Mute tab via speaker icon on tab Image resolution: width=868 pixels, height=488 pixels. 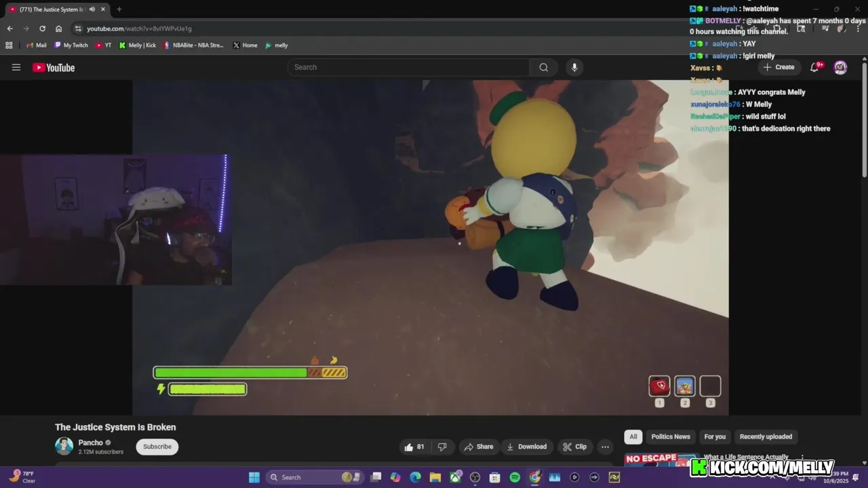[92, 9]
